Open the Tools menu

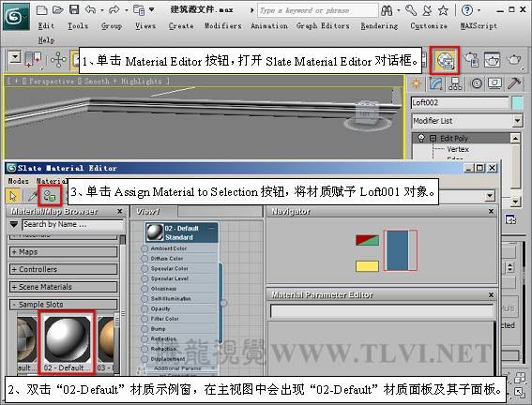pos(78,25)
